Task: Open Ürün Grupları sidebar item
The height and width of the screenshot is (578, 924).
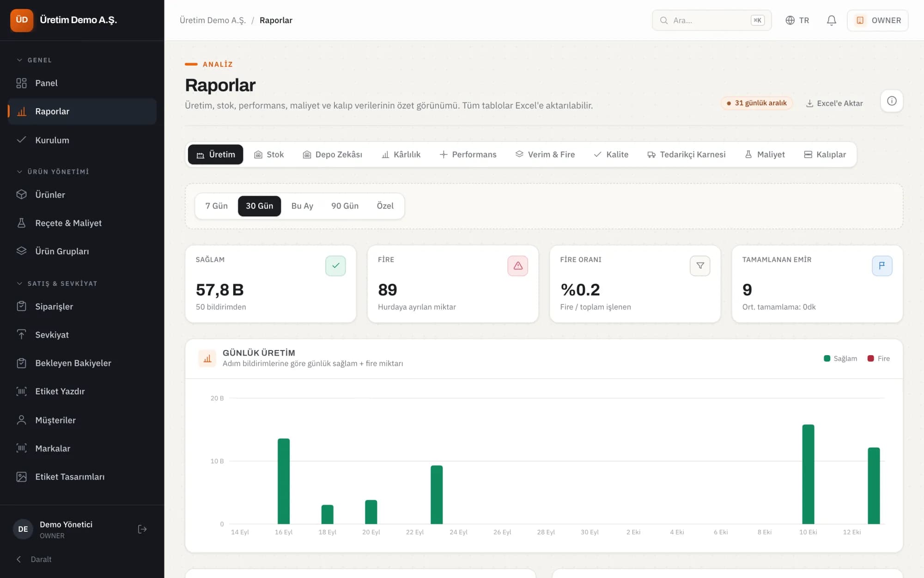Action: [x=82, y=251]
